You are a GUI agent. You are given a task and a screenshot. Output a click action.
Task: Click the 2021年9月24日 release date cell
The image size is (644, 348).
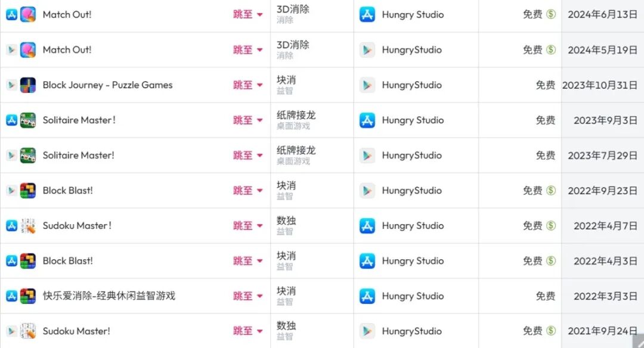(x=602, y=331)
